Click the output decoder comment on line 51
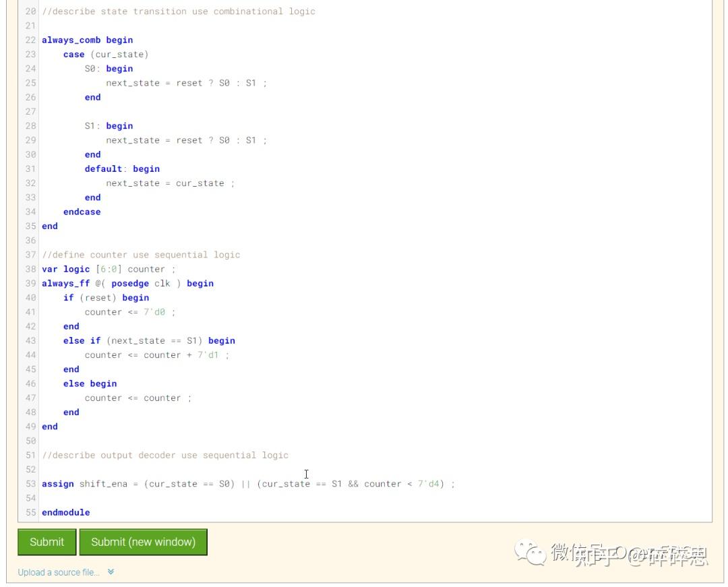Viewport: 728px width, 587px height. (x=164, y=455)
